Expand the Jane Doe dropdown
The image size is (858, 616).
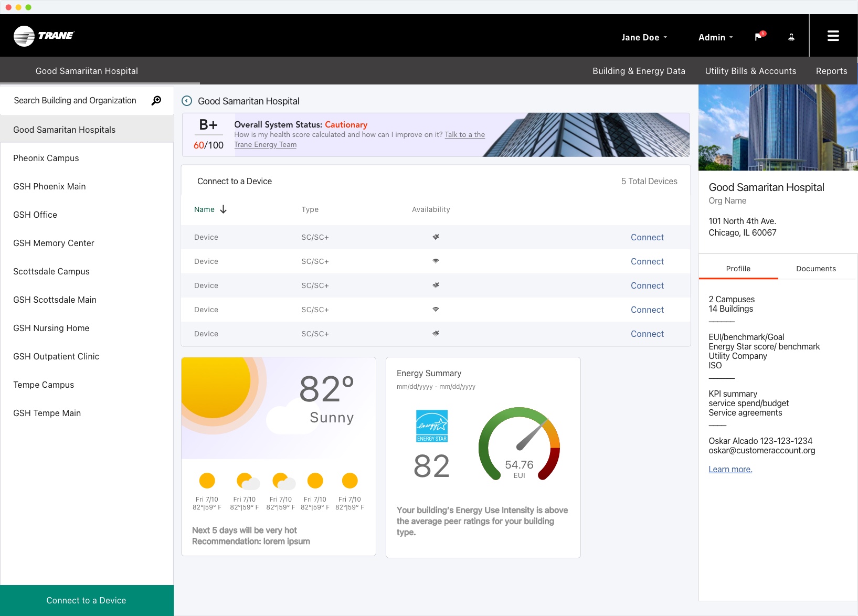644,37
